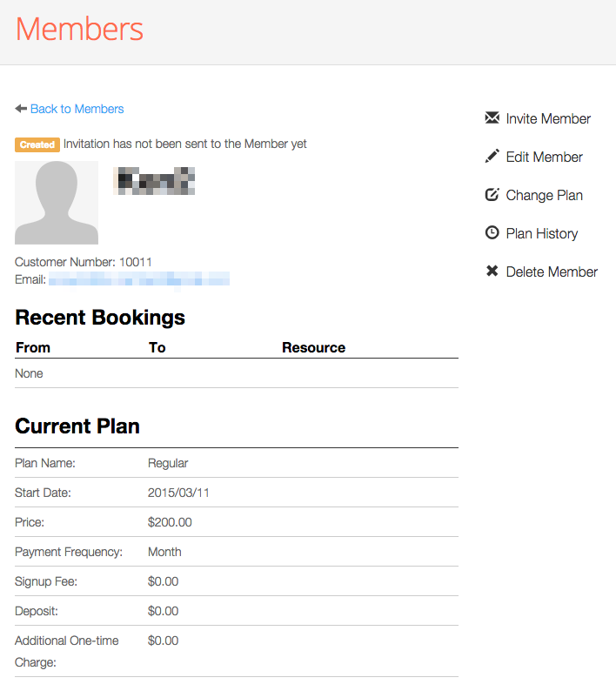Click the pencil icon for Edit Member

pos(492,157)
